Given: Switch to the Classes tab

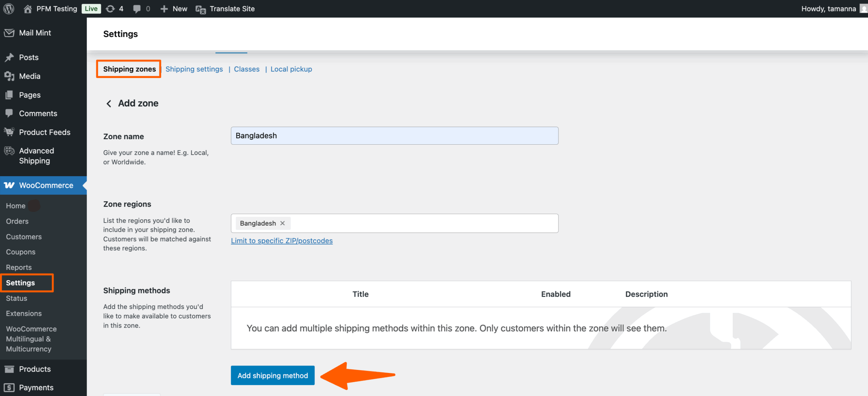Looking at the screenshot, I should (x=246, y=69).
